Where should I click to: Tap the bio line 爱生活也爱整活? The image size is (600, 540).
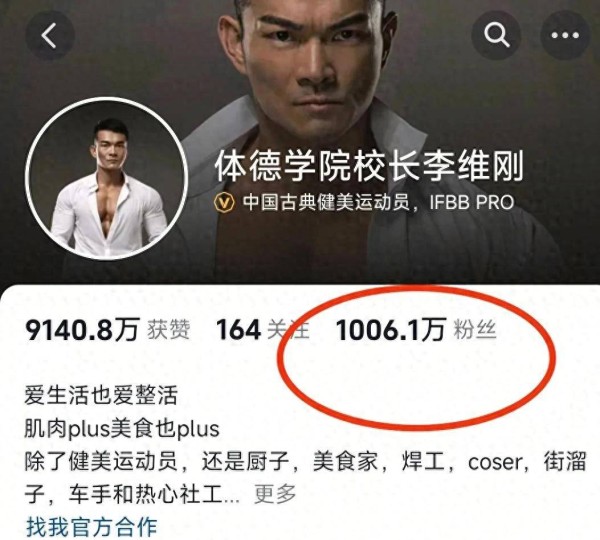pos(101,395)
